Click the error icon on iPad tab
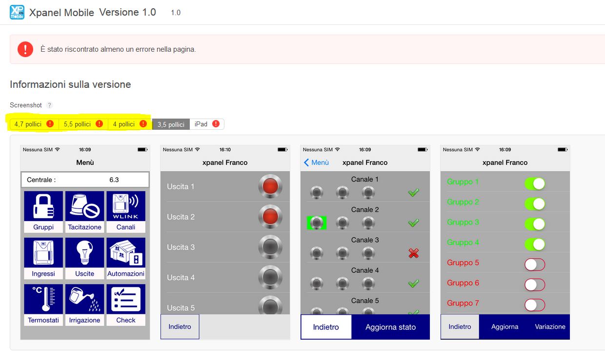The width and height of the screenshot is (605, 364). (216, 124)
